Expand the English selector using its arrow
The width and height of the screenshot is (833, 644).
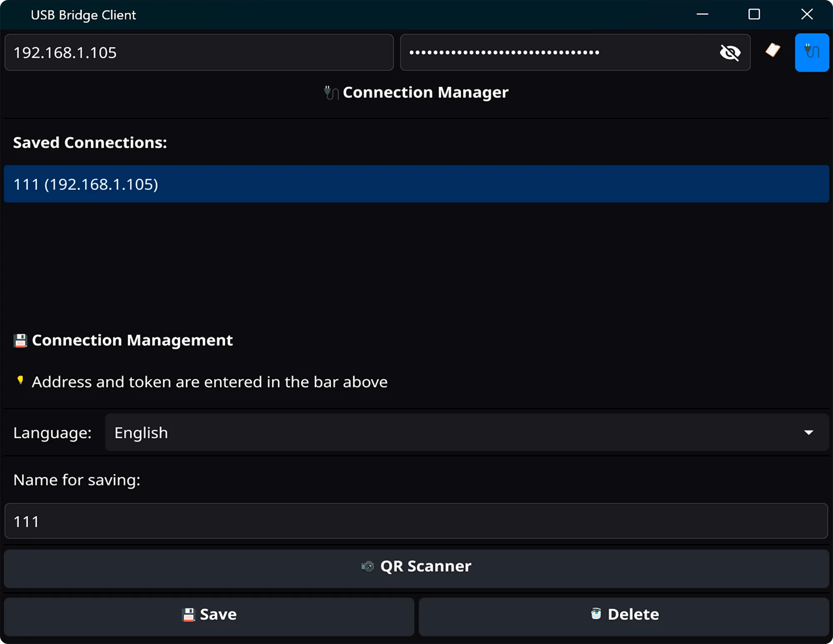pos(808,432)
